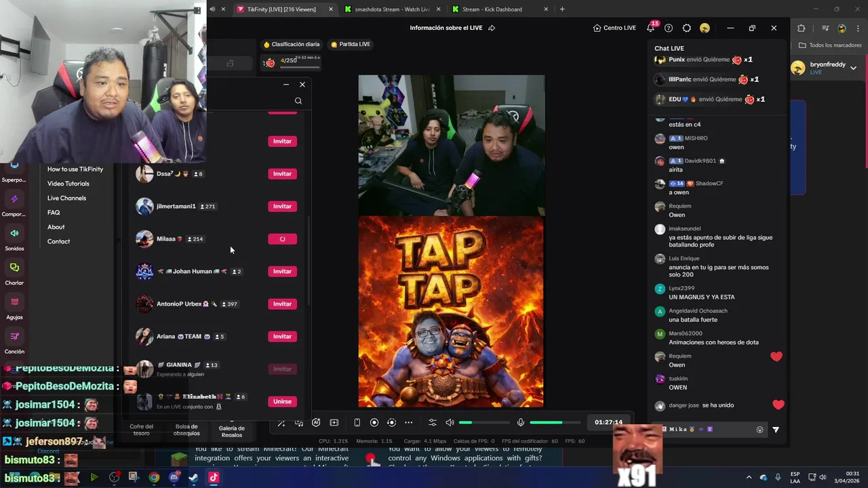This screenshot has width=868, height=488.
Task: Open How to use TikFinity link
Action: pos(75,169)
